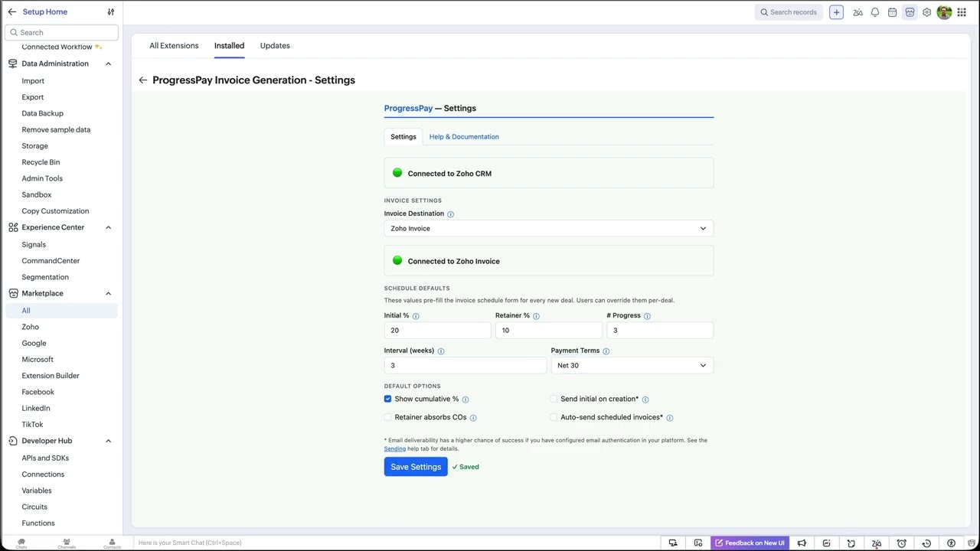
Task: Open Channels in bottom bar
Action: (67, 543)
